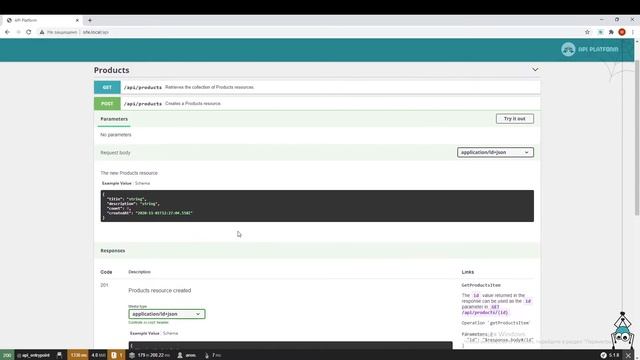Open response media type application/ld+json dropdown

(x=167, y=314)
